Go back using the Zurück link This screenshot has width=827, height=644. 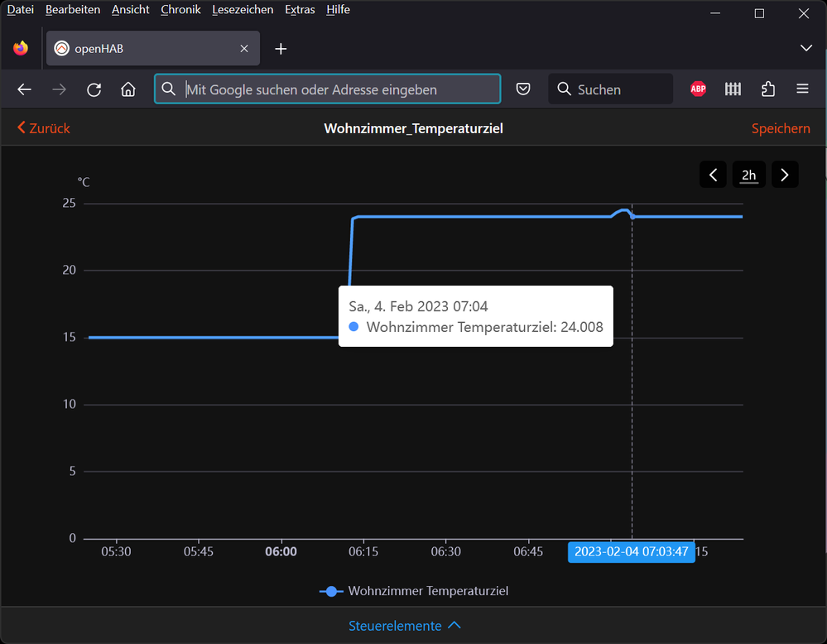point(44,128)
